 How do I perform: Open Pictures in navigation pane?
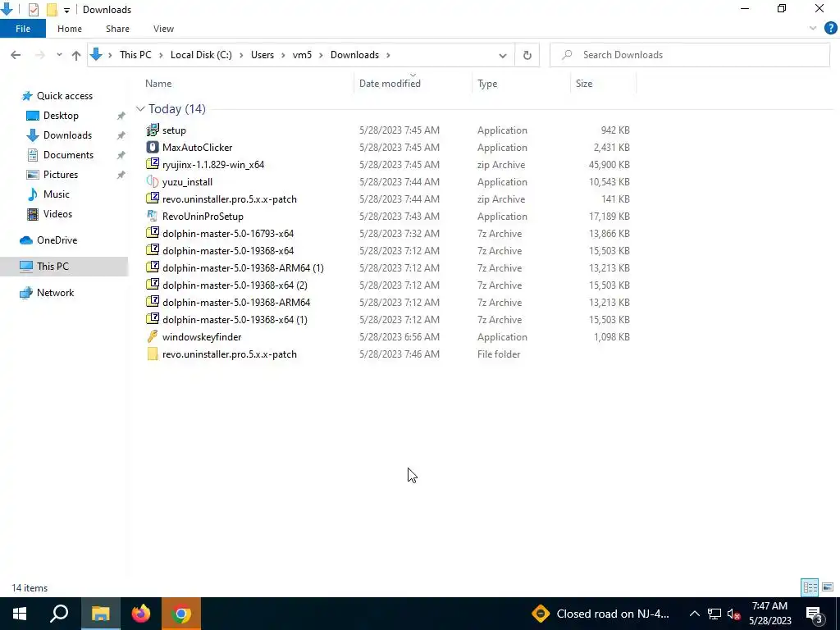click(61, 175)
